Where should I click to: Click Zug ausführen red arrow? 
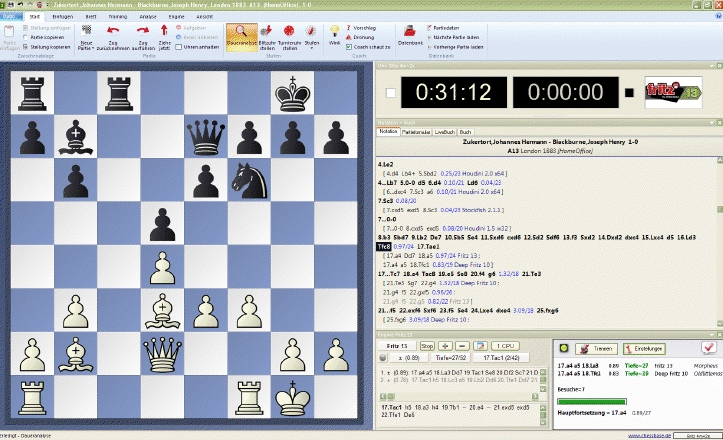click(x=143, y=31)
